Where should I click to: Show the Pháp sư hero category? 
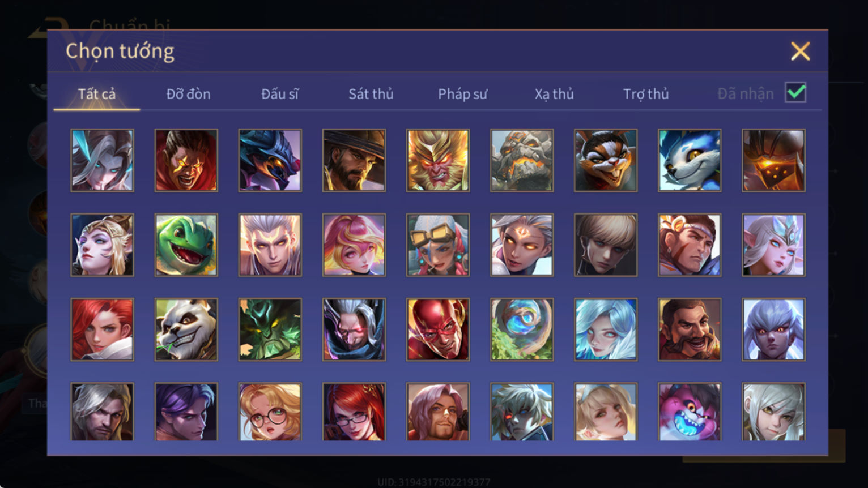462,94
